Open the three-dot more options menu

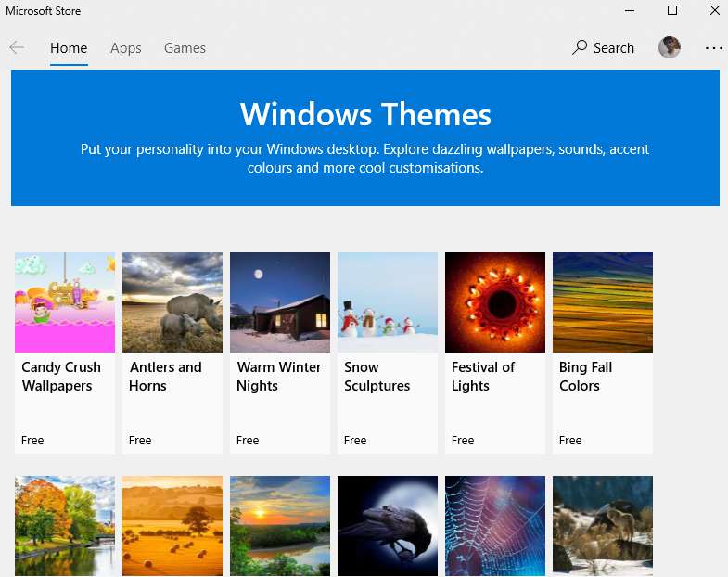click(x=713, y=48)
